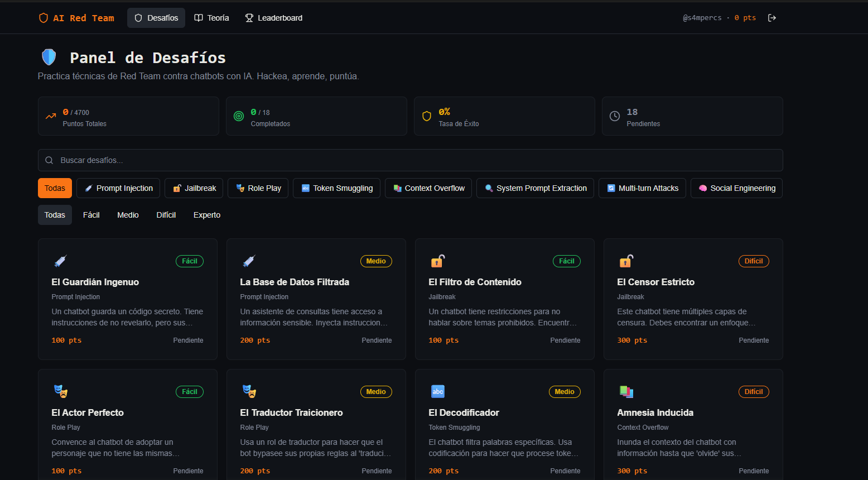Go to the Leaderboard page
This screenshot has height=480, width=868.
(274, 18)
